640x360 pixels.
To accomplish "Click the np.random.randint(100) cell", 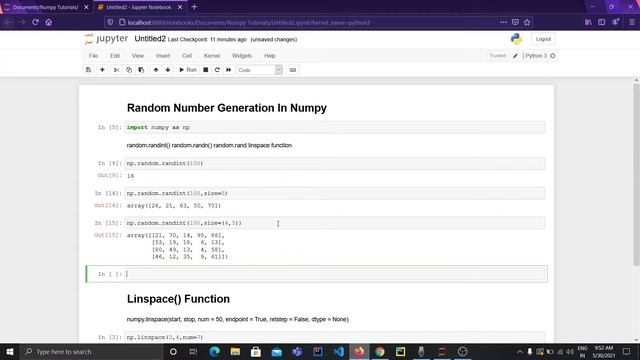I will click(335, 163).
